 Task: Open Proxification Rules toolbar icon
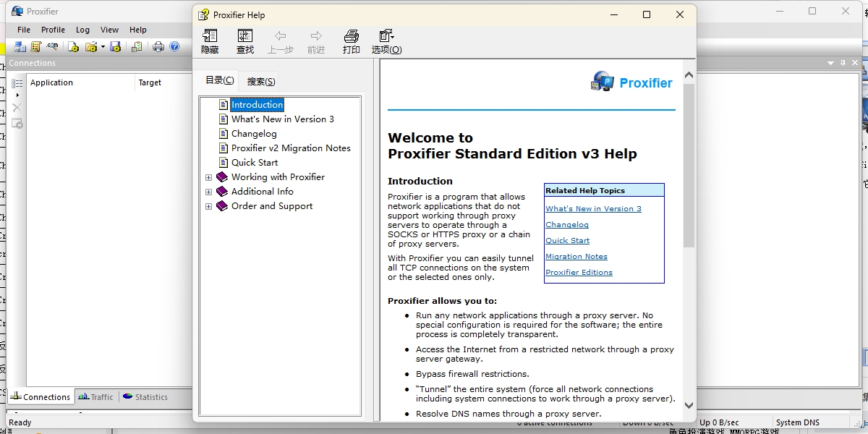pyautogui.click(x=36, y=47)
